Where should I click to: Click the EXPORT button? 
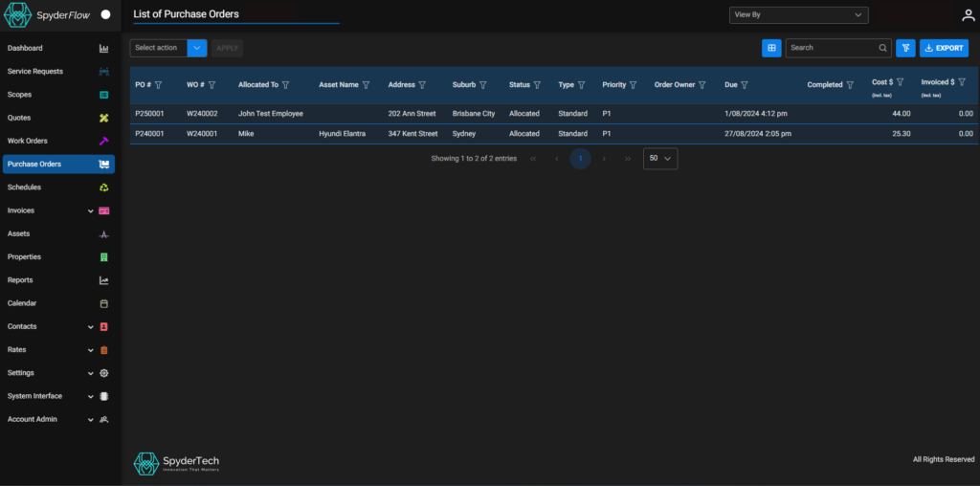point(944,48)
